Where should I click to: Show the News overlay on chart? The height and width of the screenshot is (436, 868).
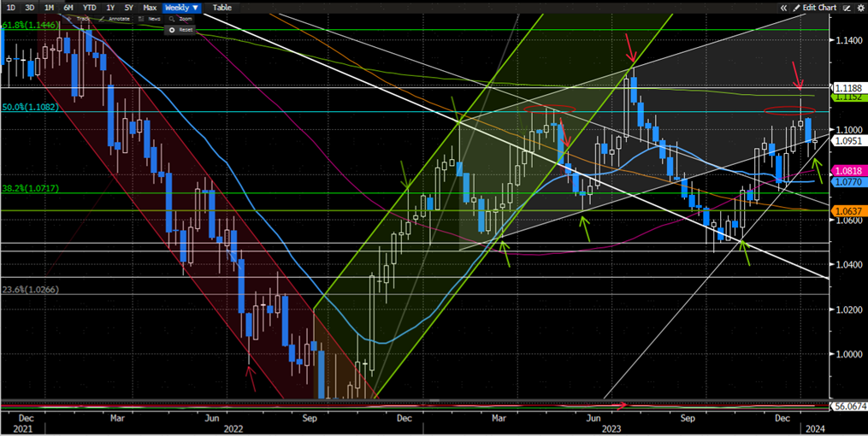(150, 19)
